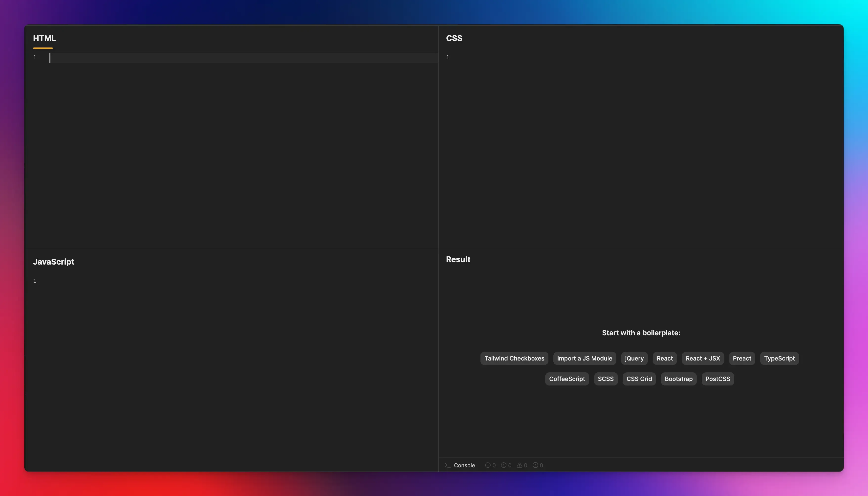
Task: Load the Import a JS Module boilerplate
Action: click(x=584, y=358)
